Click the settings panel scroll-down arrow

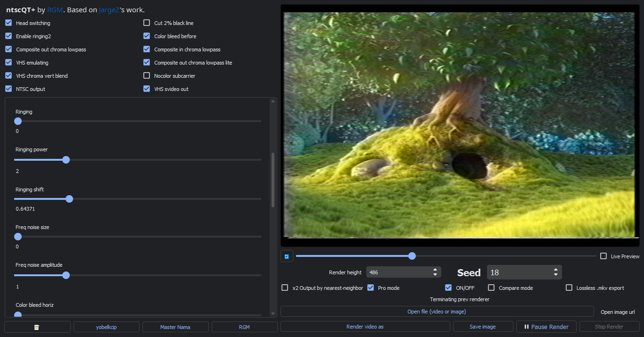[x=273, y=313]
